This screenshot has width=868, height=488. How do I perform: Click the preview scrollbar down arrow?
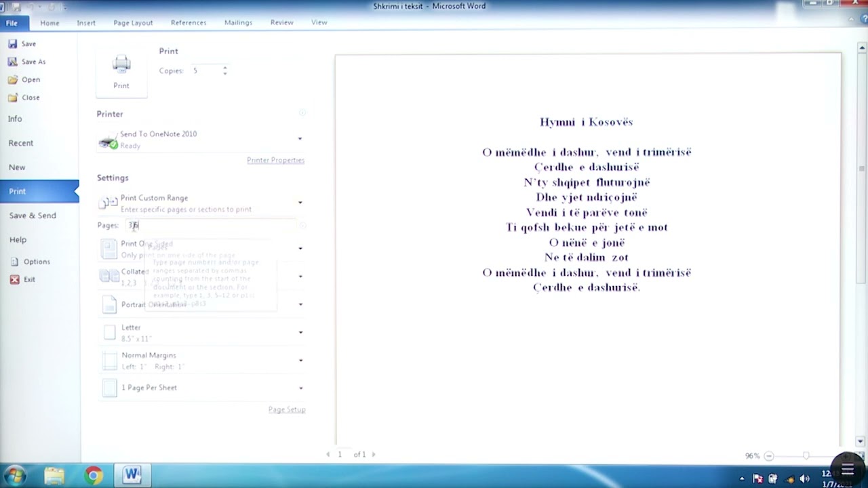(861, 441)
